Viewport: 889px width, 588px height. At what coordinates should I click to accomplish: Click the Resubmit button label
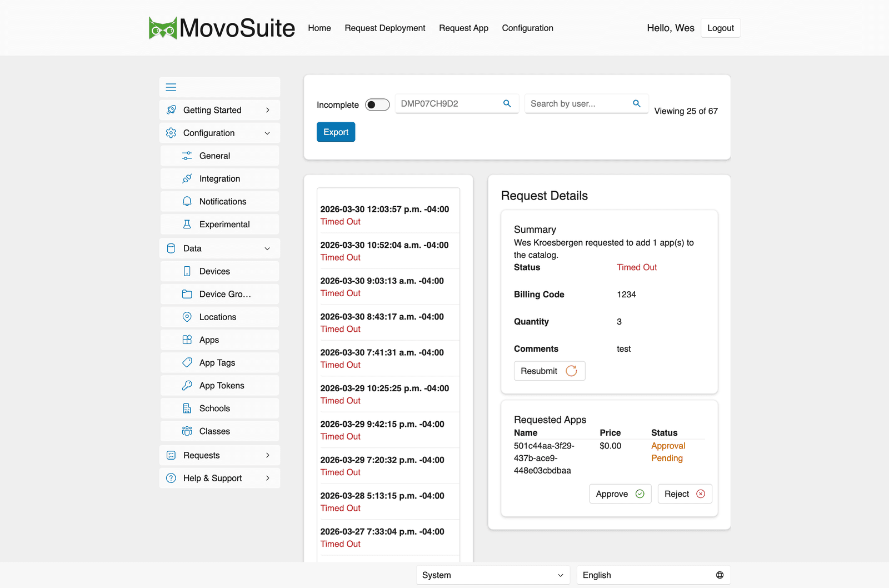point(539,371)
